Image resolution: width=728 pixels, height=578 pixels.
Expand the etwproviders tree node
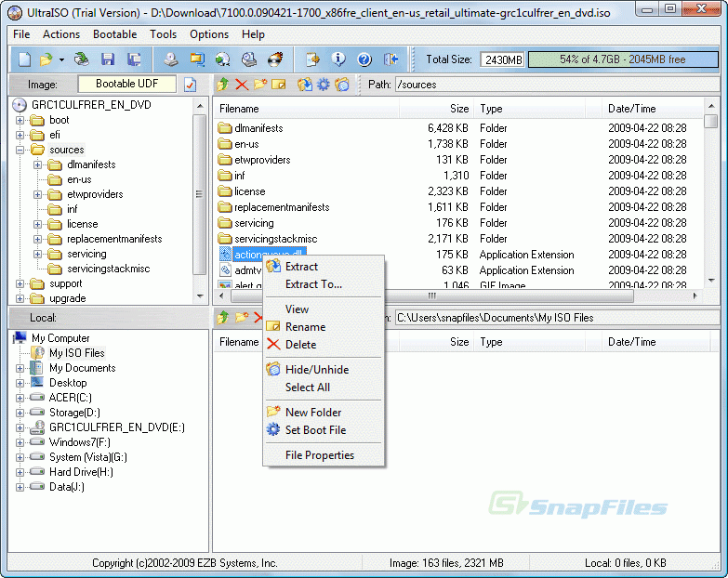click(37, 194)
